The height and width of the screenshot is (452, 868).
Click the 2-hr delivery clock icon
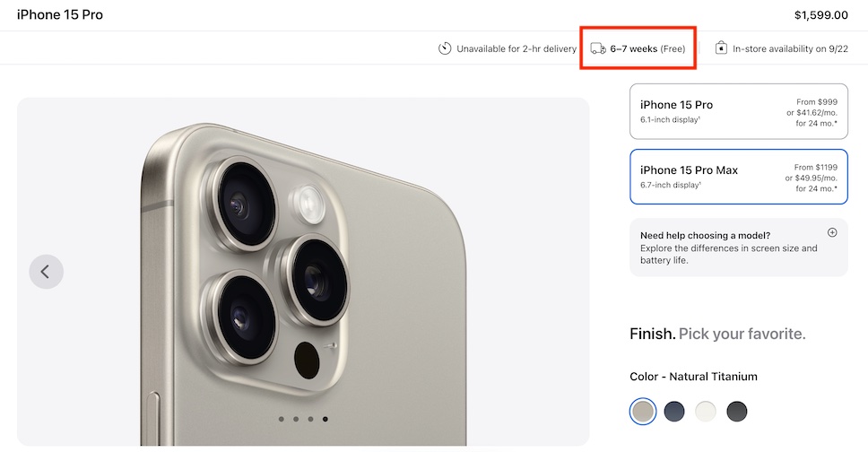tap(445, 48)
